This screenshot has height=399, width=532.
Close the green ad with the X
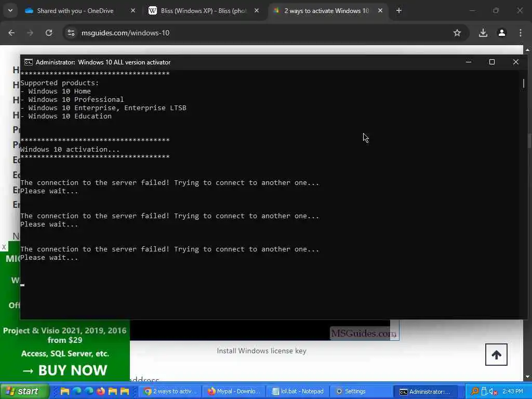tap(4, 247)
